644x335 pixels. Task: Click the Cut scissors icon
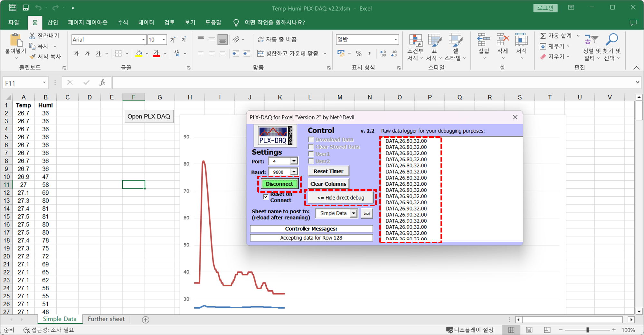32,36
